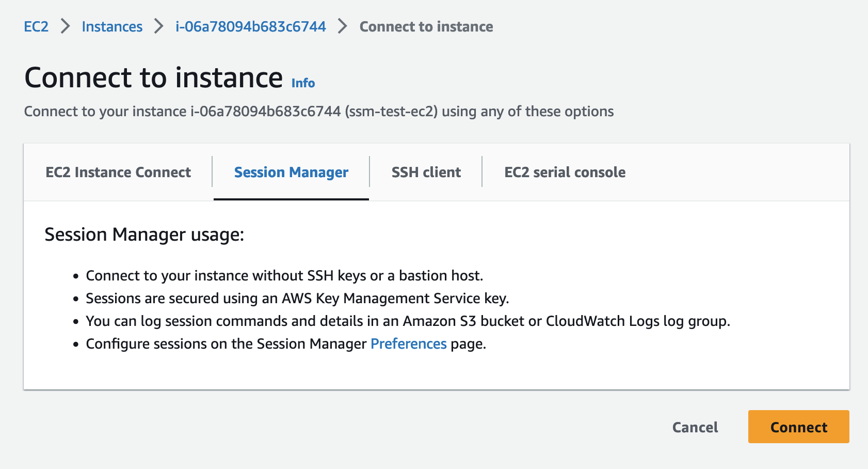
Task: Click the bullet about SSH keys or bastion host
Action: [284, 276]
